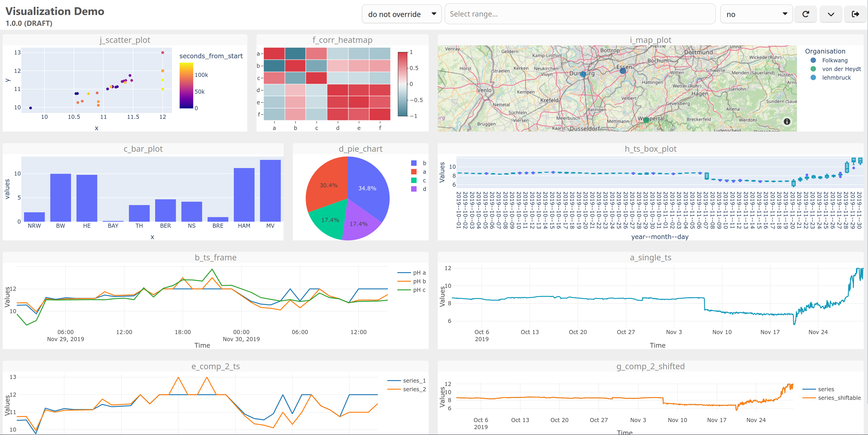Click the logout icon button
The width and height of the screenshot is (868, 435).
click(x=855, y=14)
